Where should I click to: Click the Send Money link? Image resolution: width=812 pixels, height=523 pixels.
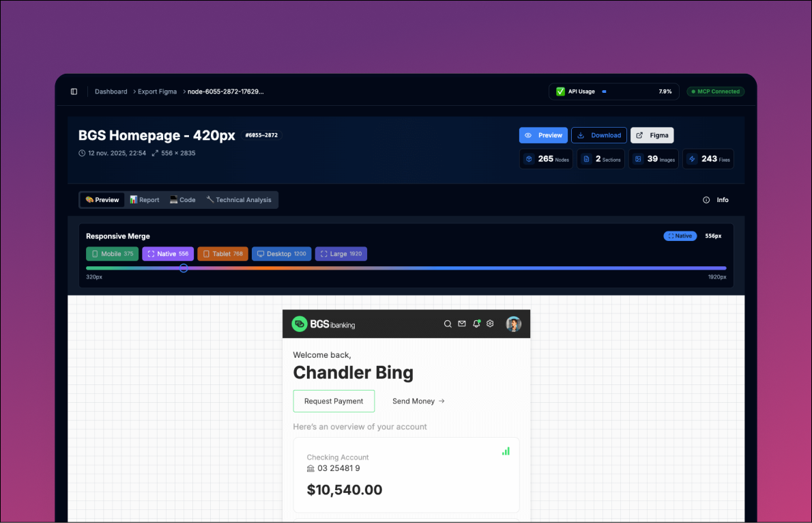tap(418, 401)
